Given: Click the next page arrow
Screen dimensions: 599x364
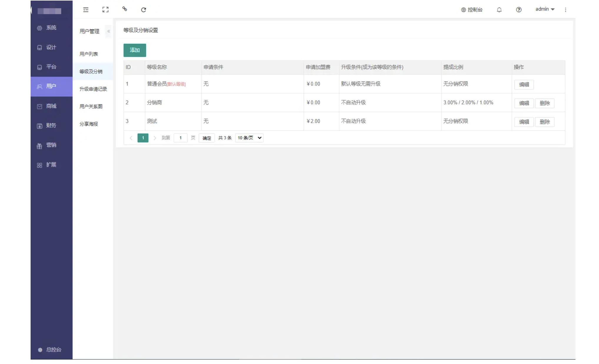Looking at the screenshot, I should click(155, 138).
